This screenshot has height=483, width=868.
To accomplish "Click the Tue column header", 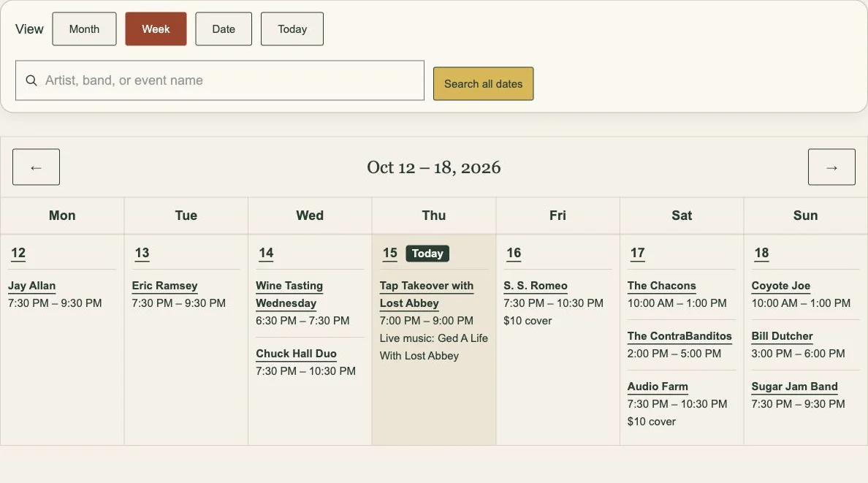I will pos(186,216).
